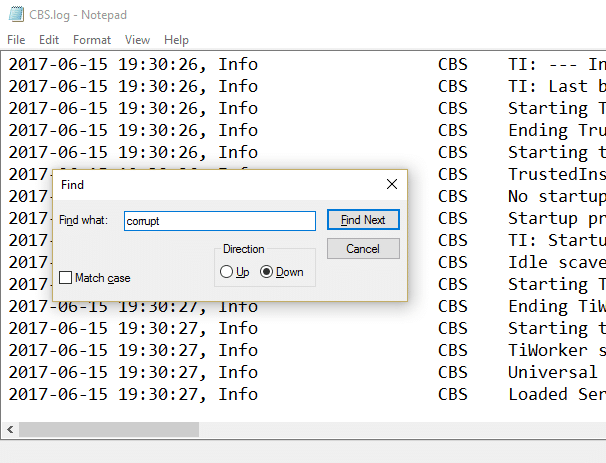Open the Edit menu
Viewport: 606px width, 463px height.
point(49,40)
